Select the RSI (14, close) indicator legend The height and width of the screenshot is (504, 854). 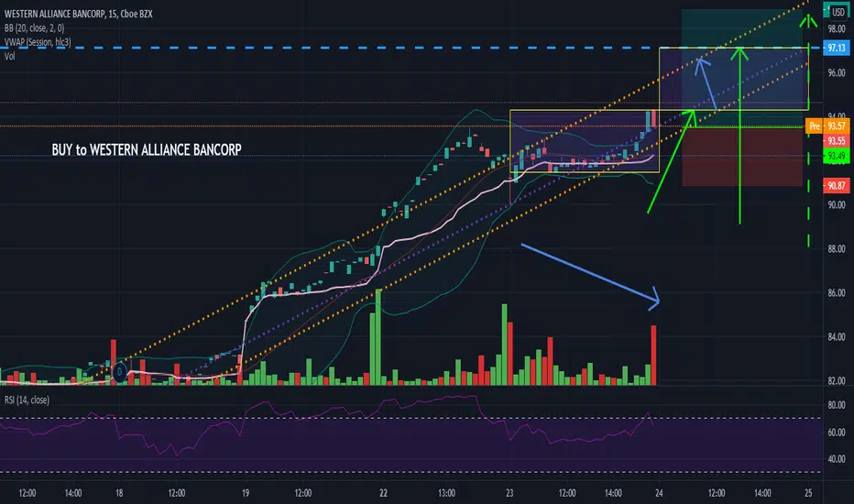tap(27, 400)
